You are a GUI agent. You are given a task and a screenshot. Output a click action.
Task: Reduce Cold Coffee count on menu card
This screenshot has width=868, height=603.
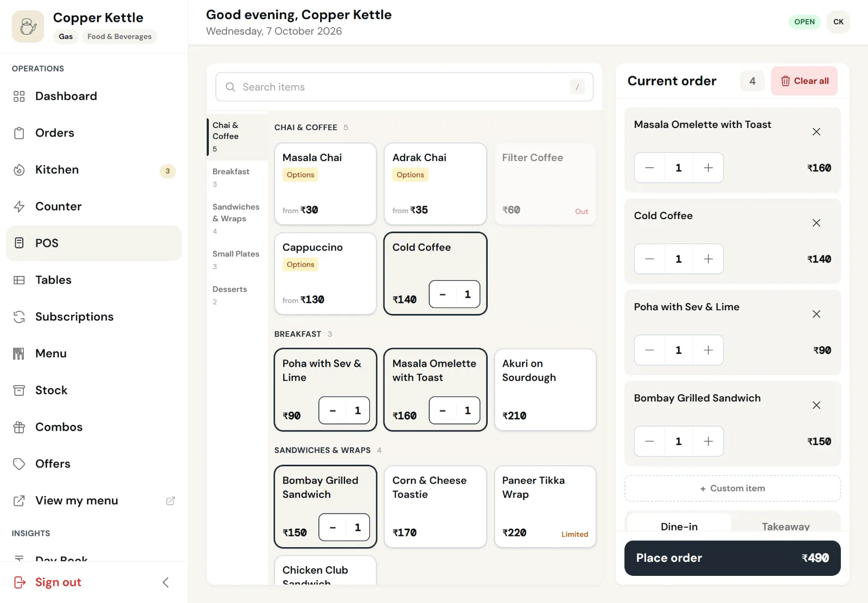[443, 294]
